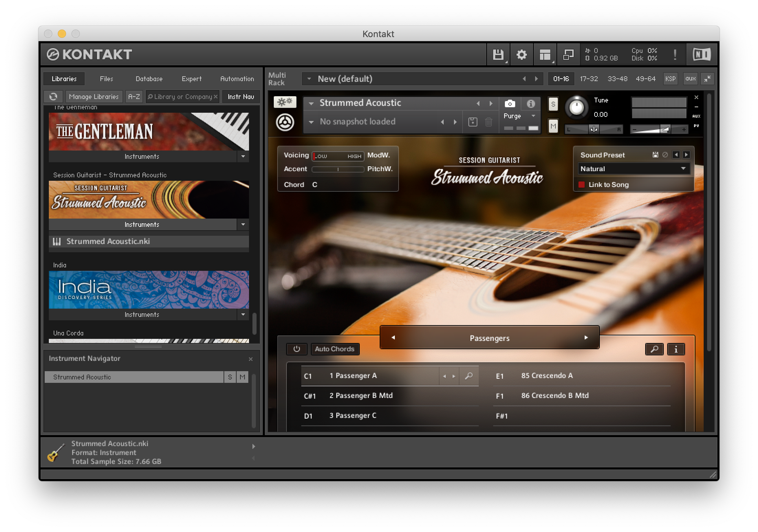Open Instruments of India library

pos(142,315)
